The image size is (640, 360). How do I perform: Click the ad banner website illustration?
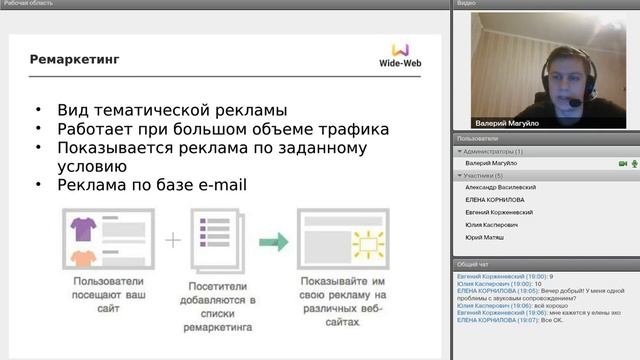click(343, 239)
